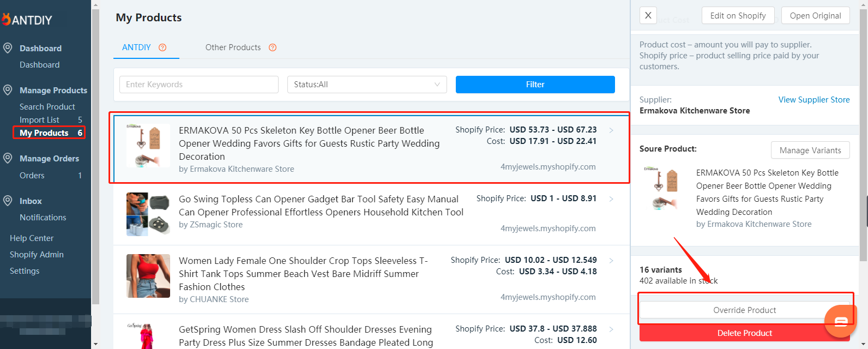
Task: Click the Manage Products sidebar heading
Action: click(x=53, y=91)
